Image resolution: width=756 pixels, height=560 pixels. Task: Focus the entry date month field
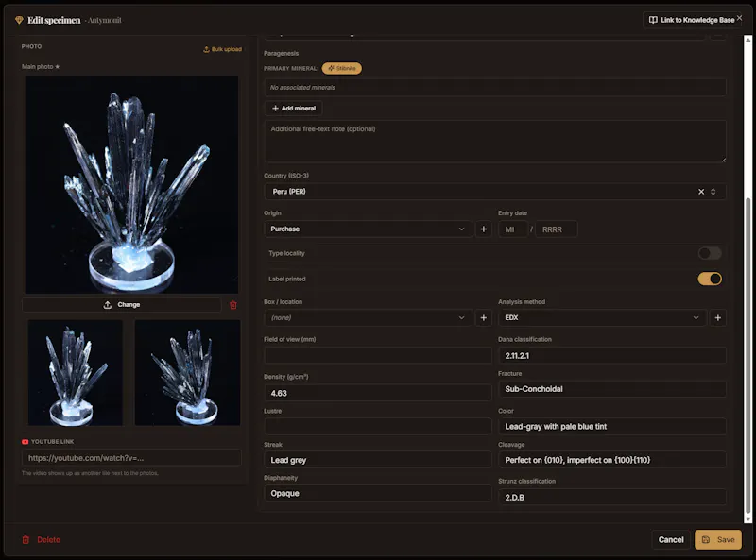pyautogui.click(x=512, y=229)
